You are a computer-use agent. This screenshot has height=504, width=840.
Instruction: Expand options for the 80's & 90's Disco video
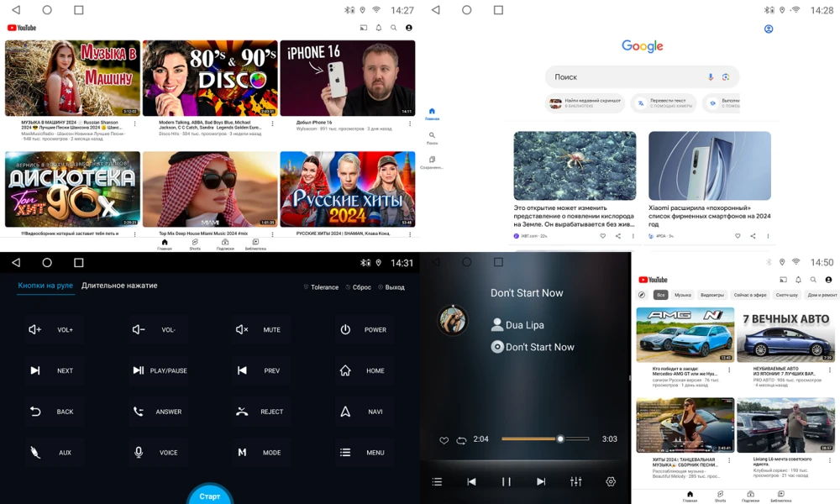[272, 123]
